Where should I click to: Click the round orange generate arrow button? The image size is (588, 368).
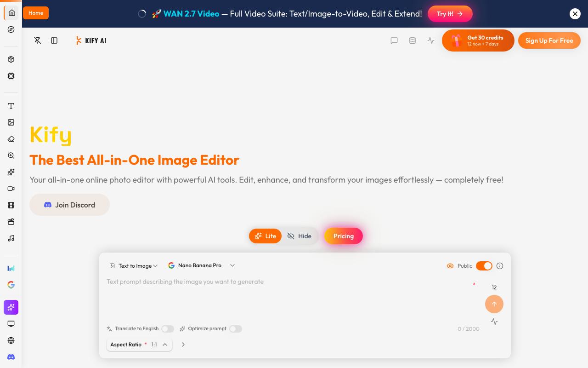coord(494,304)
